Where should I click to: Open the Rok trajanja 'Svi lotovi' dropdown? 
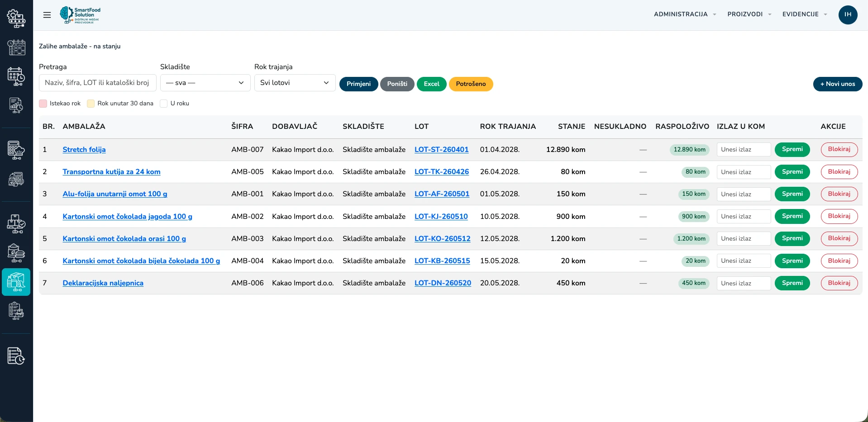pos(295,83)
